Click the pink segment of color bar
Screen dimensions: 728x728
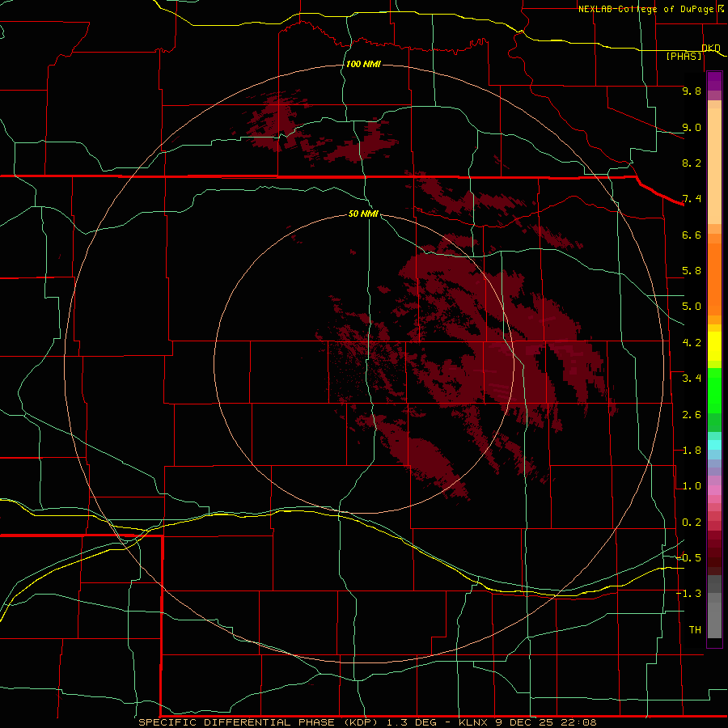point(714,490)
